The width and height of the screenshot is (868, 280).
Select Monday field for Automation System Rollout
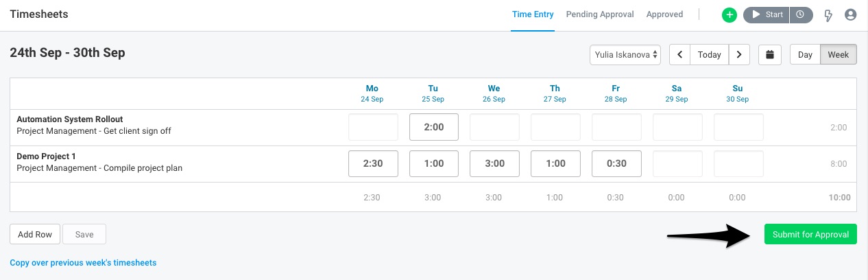click(373, 128)
